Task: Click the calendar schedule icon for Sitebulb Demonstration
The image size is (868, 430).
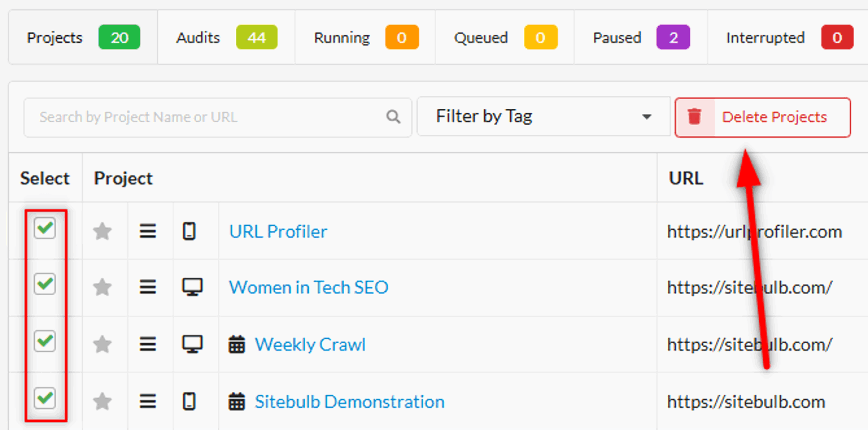Action: click(x=237, y=401)
